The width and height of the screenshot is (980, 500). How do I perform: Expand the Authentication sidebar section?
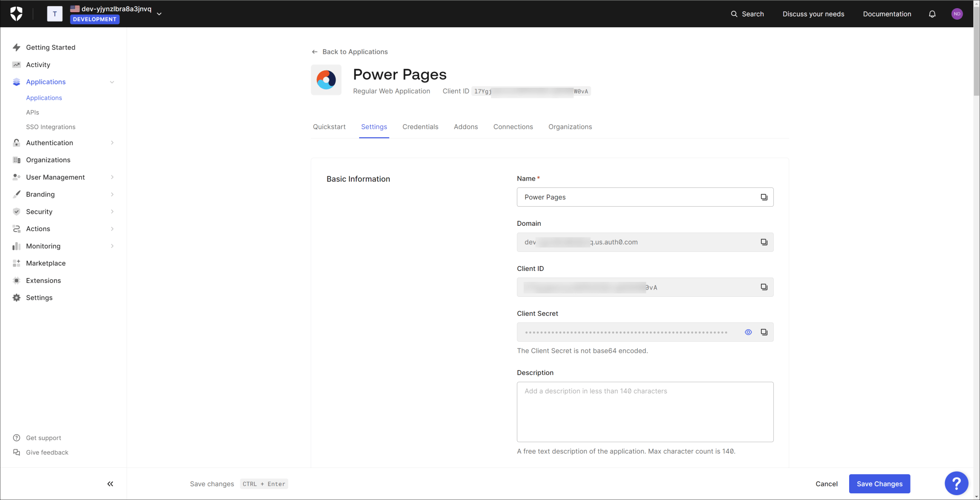tap(112, 142)
